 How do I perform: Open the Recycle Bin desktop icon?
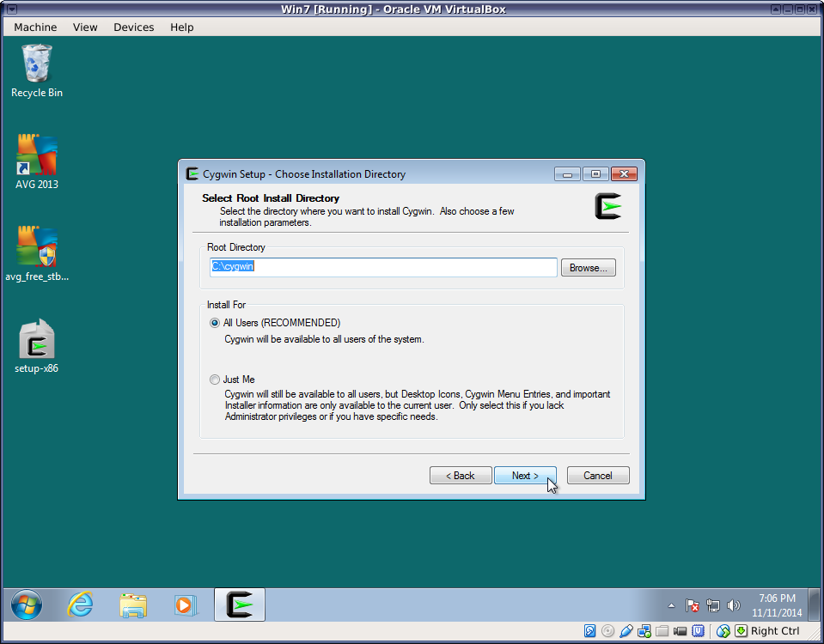coord(37,71)
